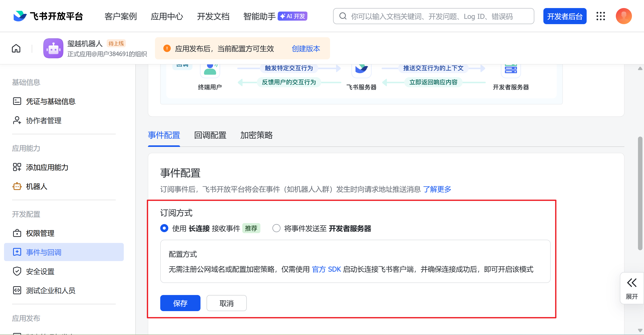Click the 反馈用户的交互行为 label
This screenshot has height=335, width=644.
tap(289, 82)
